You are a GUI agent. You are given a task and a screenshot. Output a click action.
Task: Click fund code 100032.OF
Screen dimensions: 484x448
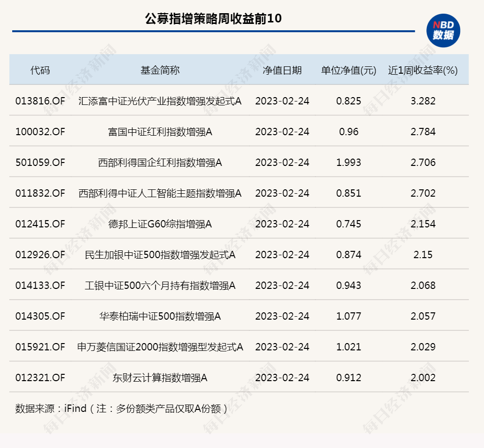[x=40, y=132]
